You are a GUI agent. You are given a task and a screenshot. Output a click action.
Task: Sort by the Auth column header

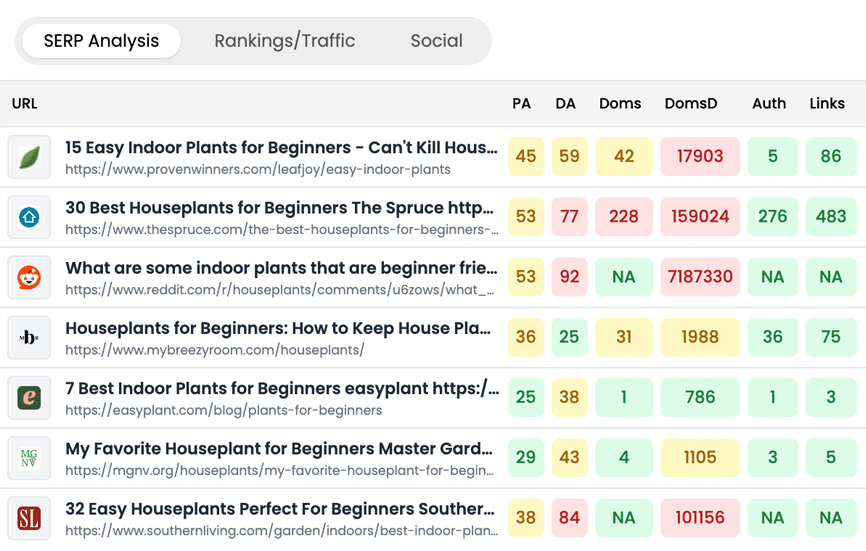[769, 104]
